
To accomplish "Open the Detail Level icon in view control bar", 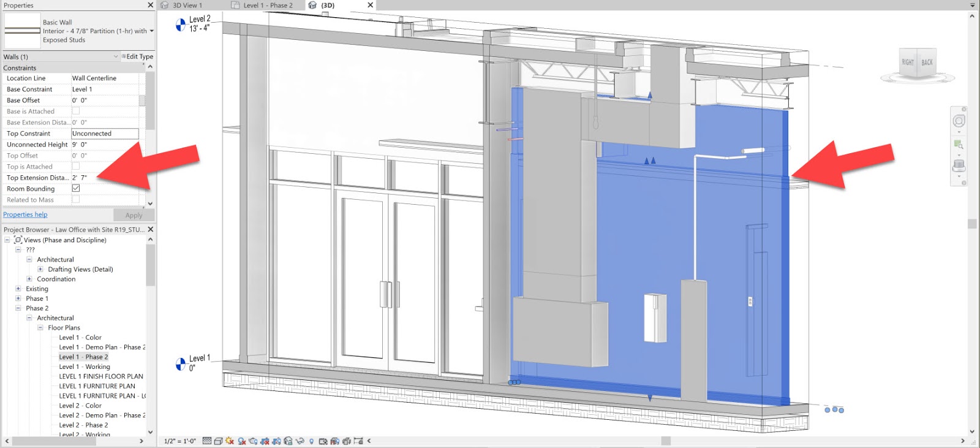I will point(207,441).
